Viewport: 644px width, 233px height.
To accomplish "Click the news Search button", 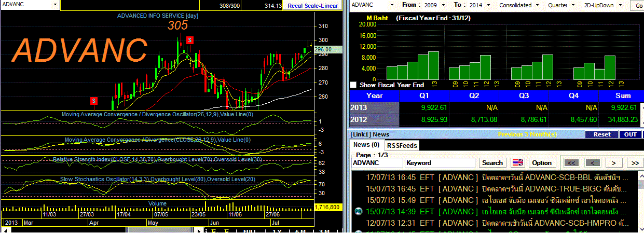I will coord(492,163).
